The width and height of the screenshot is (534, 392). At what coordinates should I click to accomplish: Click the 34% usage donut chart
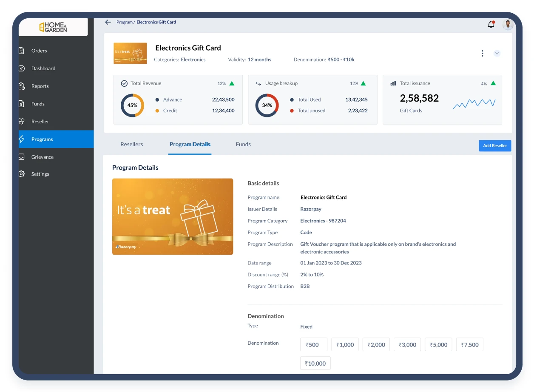[x=267, y=105]
